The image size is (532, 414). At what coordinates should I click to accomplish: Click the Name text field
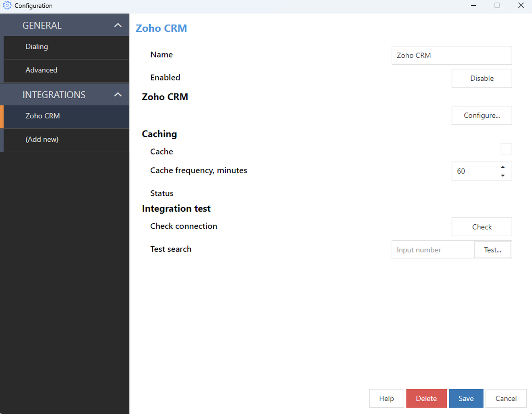coord(451,55)
